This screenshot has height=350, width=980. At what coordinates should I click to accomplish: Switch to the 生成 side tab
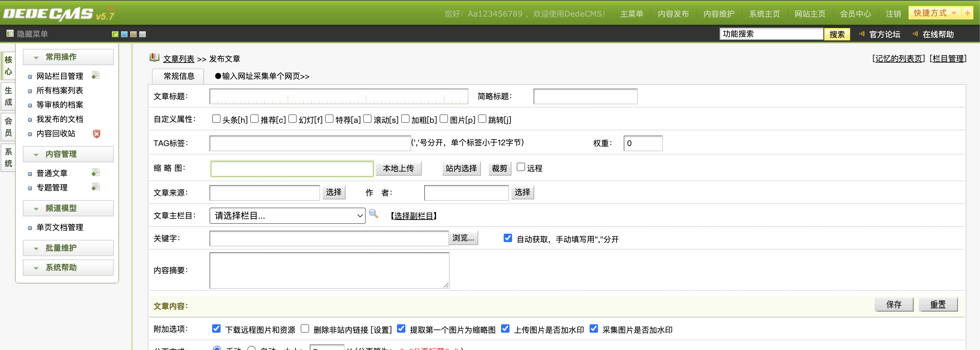(8, 96)
